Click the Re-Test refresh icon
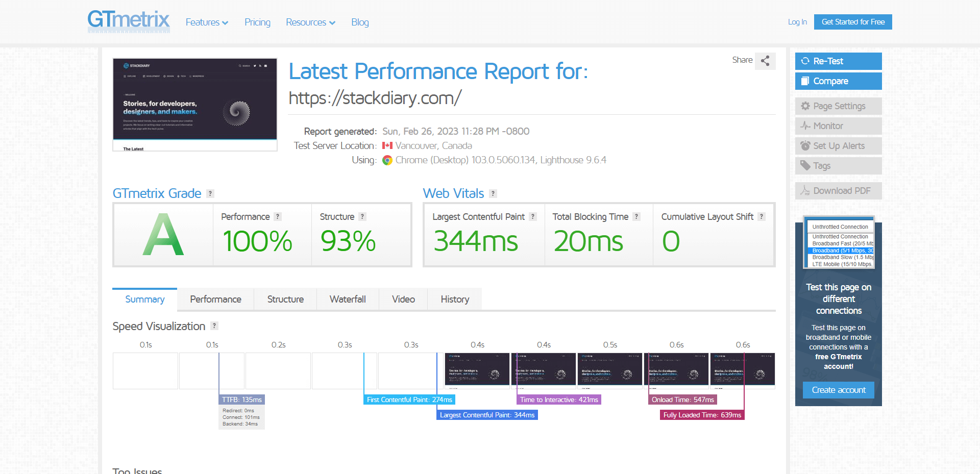 tap(805, 61)
